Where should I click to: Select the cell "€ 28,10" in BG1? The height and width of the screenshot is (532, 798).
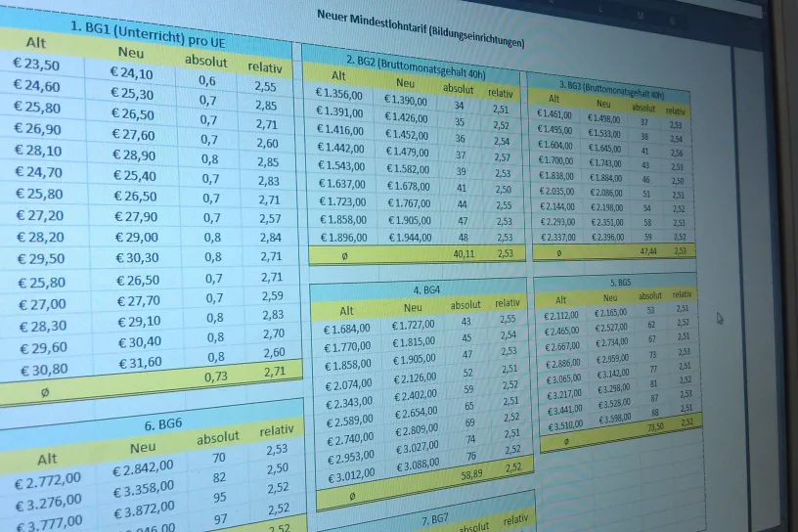click(39, 151)
